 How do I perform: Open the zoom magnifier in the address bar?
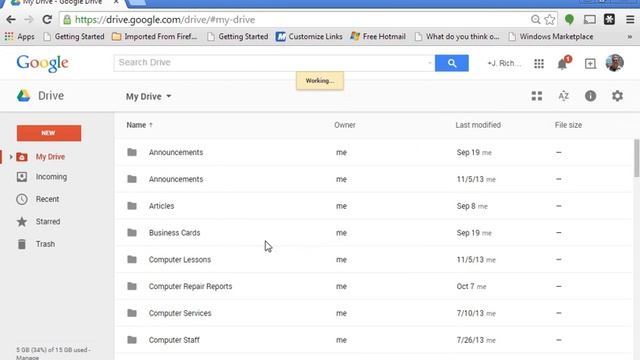pos(535,20)
